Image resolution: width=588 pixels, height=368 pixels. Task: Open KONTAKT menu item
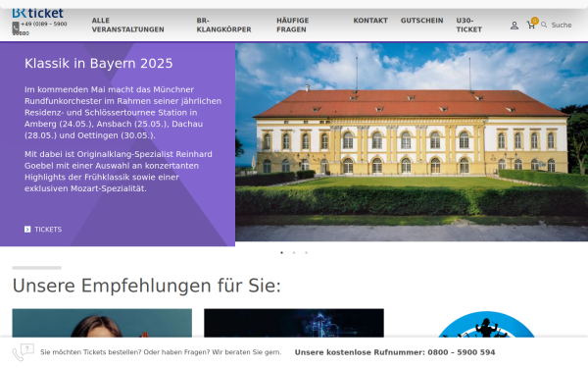(x=370, y=21)
